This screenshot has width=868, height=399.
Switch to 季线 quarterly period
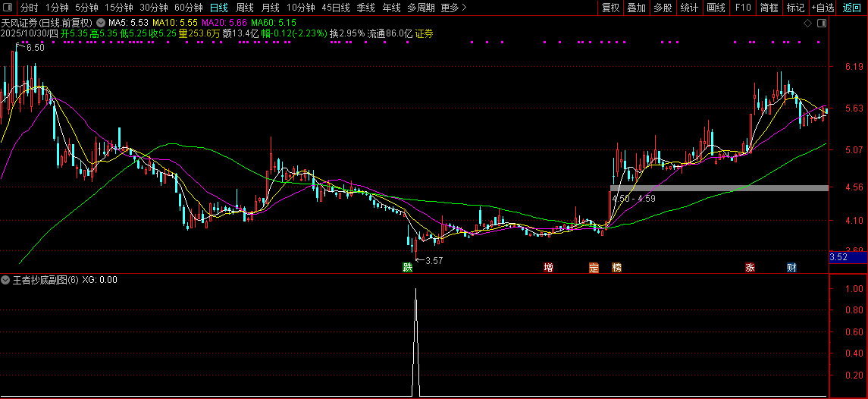[366, 8]
